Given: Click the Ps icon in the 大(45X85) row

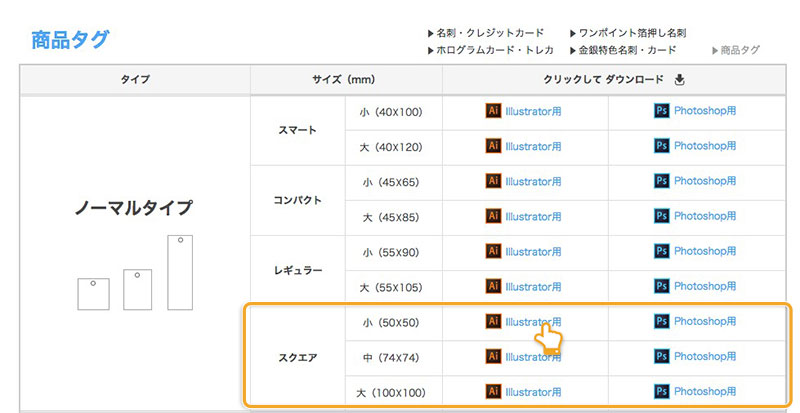Looking at the screenshot, I should (661, 216).
